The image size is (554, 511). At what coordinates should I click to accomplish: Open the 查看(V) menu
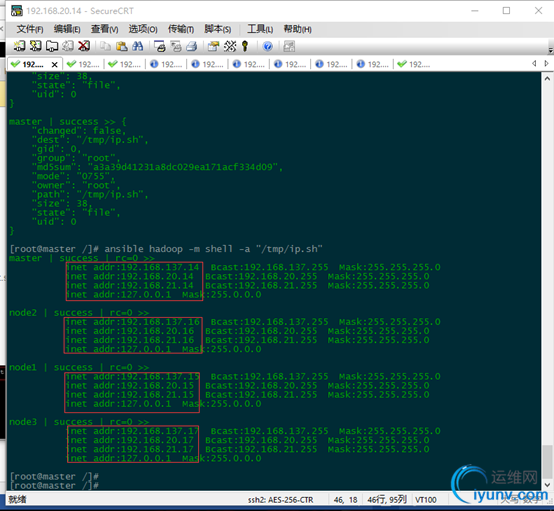click(104, 29)
